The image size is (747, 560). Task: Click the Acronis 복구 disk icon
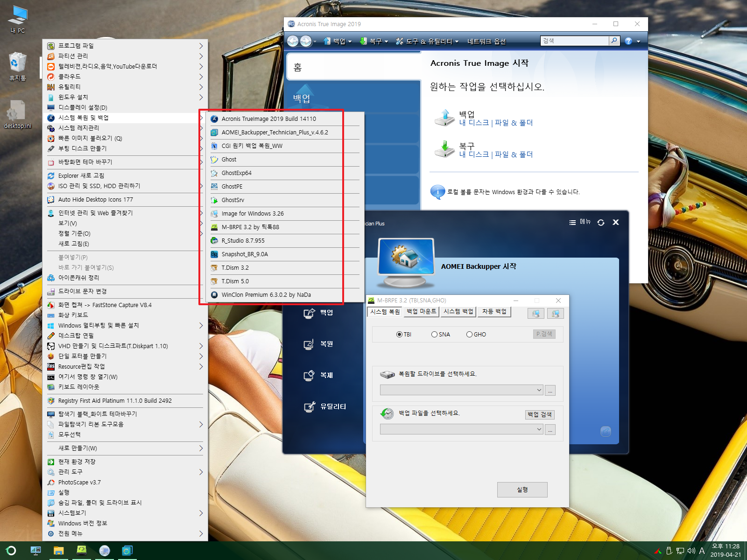(x=444, y=149)
